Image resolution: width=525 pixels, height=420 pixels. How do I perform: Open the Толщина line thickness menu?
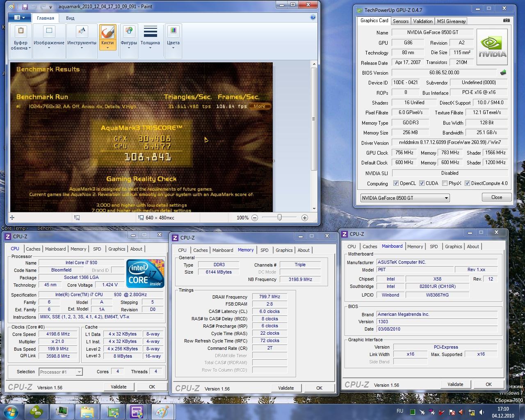[150, 38]
